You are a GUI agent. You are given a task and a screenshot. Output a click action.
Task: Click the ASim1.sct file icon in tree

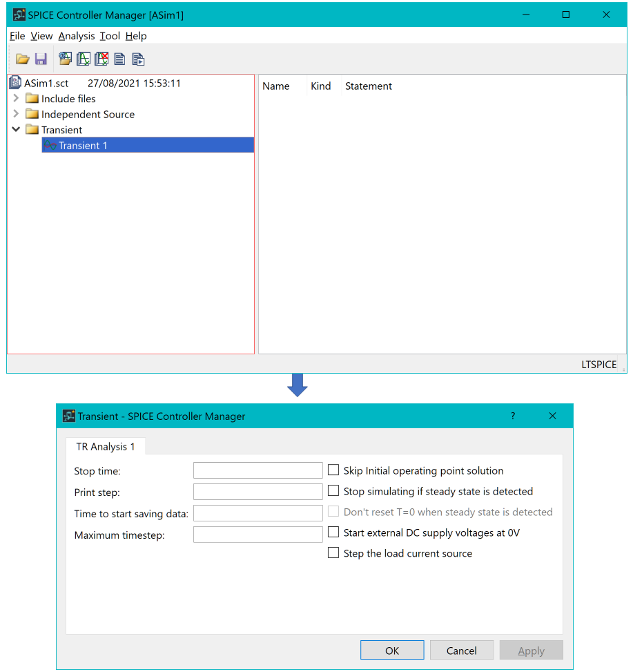[15, 83]
